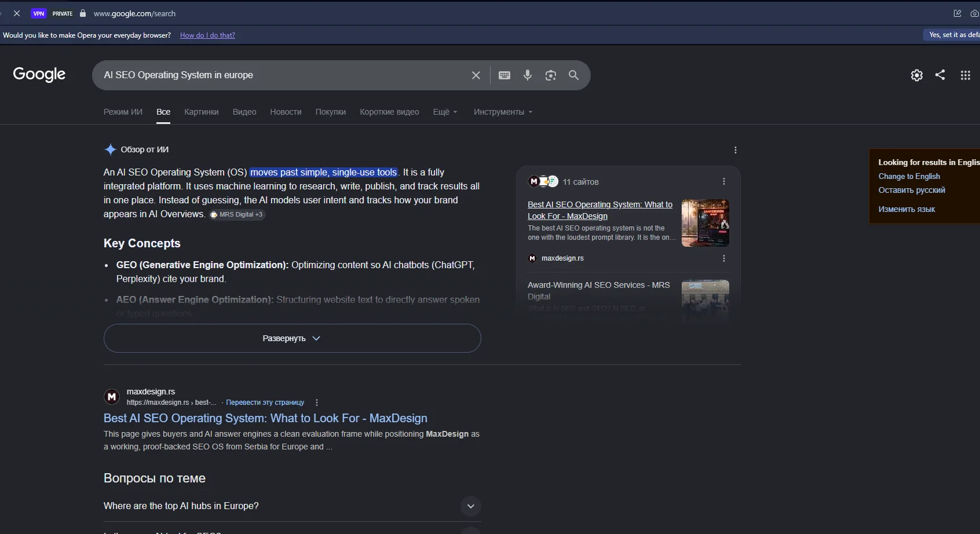Click the Вопросы по теме heading
Viewport: 980px width, 534px height.
click(x=155, y=478)
